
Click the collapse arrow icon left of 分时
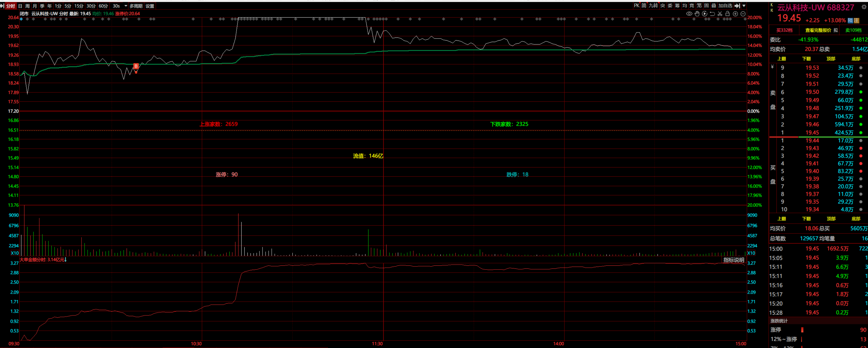coord(2,6)
